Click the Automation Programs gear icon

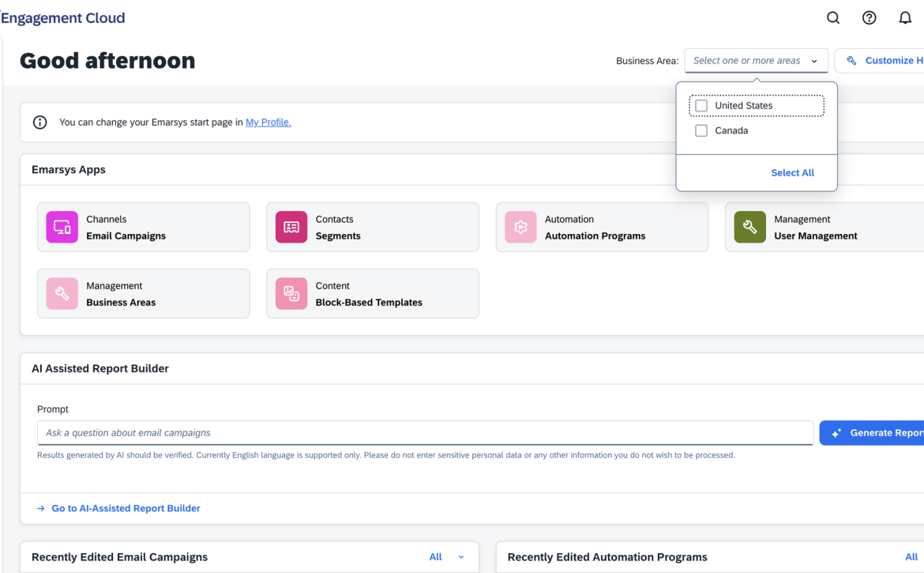[520, 228]
